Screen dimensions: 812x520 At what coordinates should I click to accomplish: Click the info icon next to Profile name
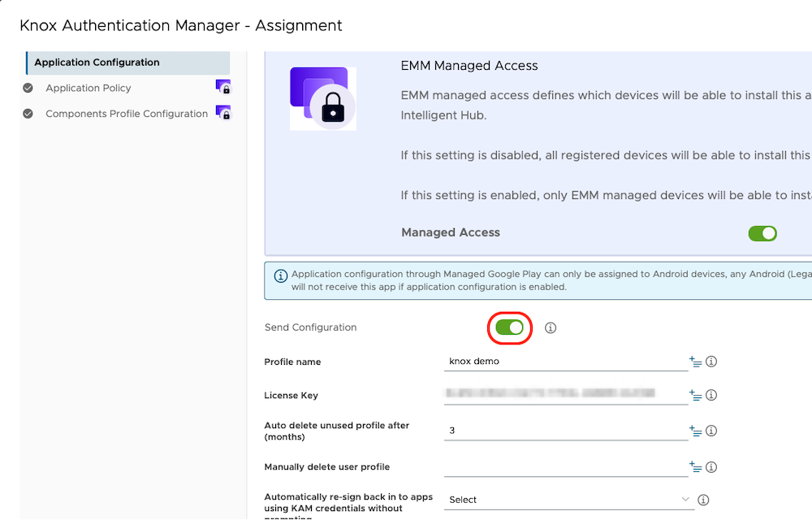711,362
